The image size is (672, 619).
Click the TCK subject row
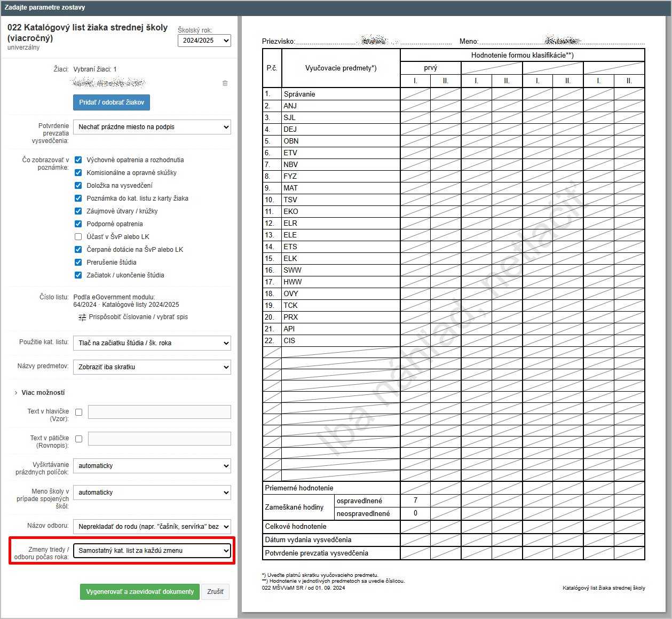[x=454, y=305]
